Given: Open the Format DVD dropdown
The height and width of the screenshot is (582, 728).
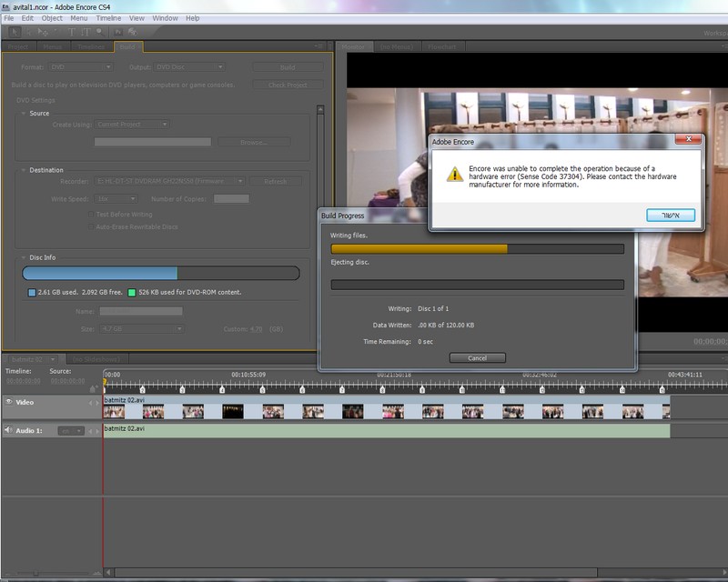Looking at the screenshot, I should click(80, 66).
